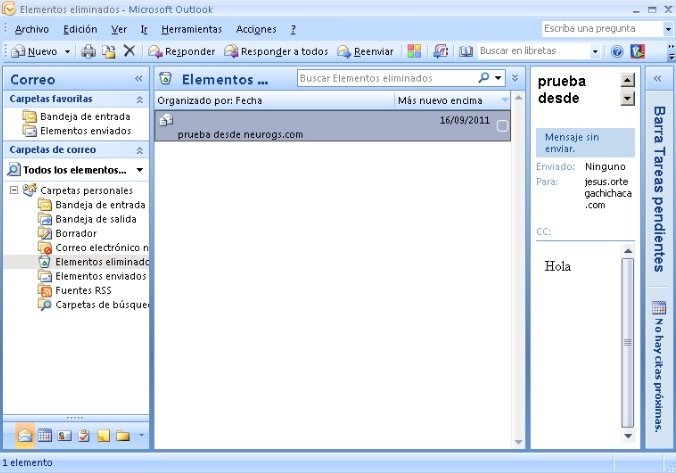Open the Edición menu
Image resolution: width=676 pixels, height=473 pixels.
(x=80, y=29)
